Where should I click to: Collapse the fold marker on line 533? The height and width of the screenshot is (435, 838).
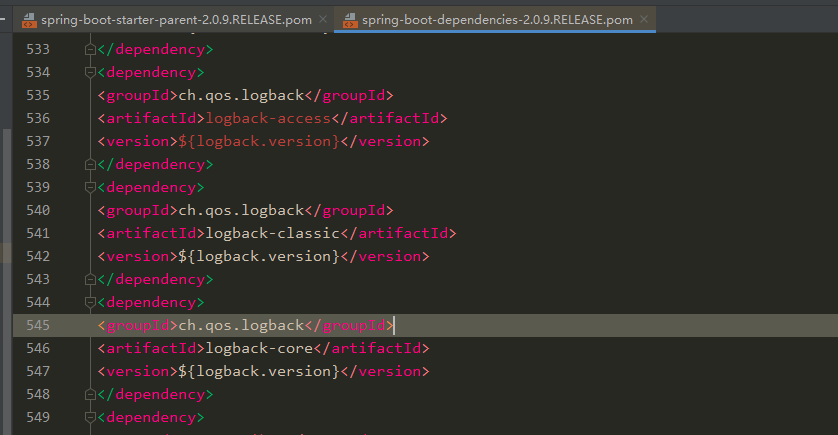pyautogui.click(x=90, y=50)
